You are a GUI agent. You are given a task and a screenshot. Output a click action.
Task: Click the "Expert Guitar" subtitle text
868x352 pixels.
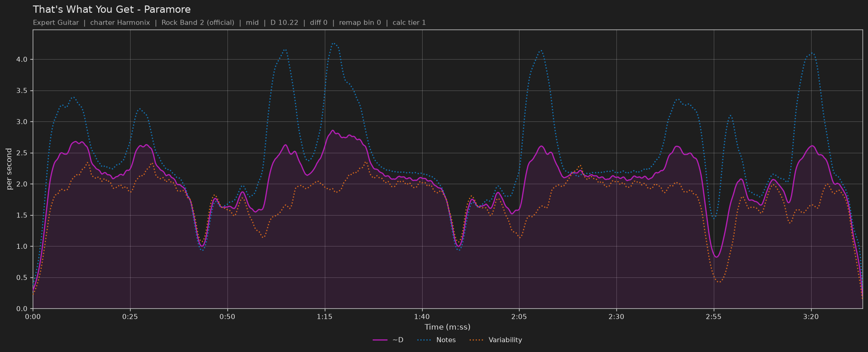point(56,23)
